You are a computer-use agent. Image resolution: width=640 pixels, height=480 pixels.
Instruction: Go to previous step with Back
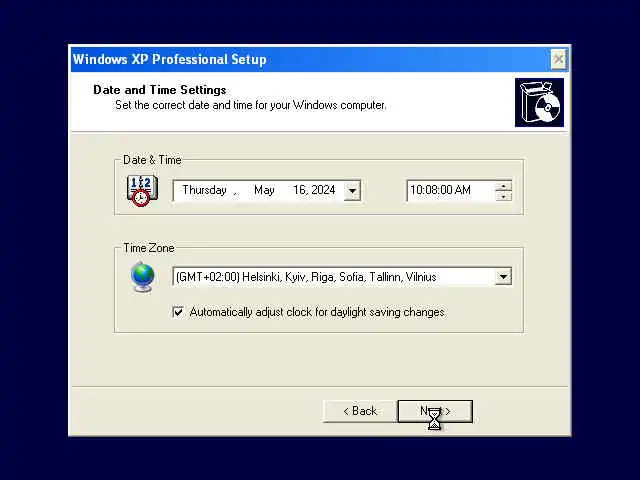(x=360, y=411)
